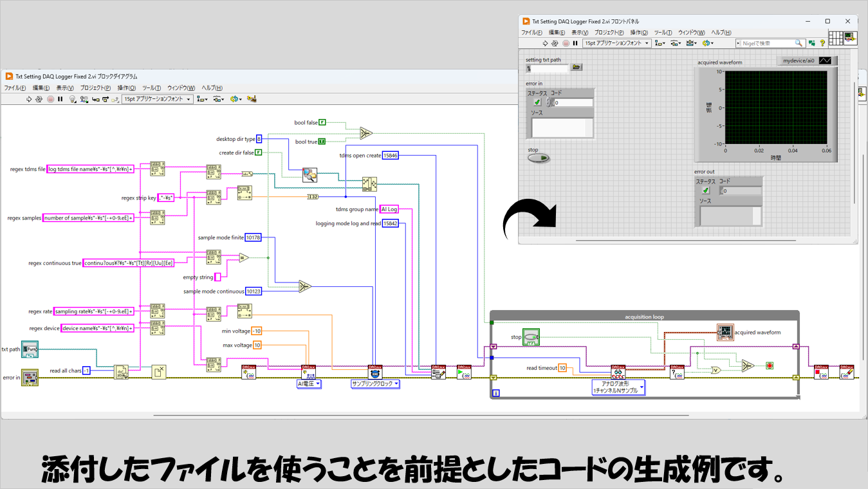The image size is (868, 489).
Task: Click the Step Into button
Action: pyautogui.click(x=95, y=99)
